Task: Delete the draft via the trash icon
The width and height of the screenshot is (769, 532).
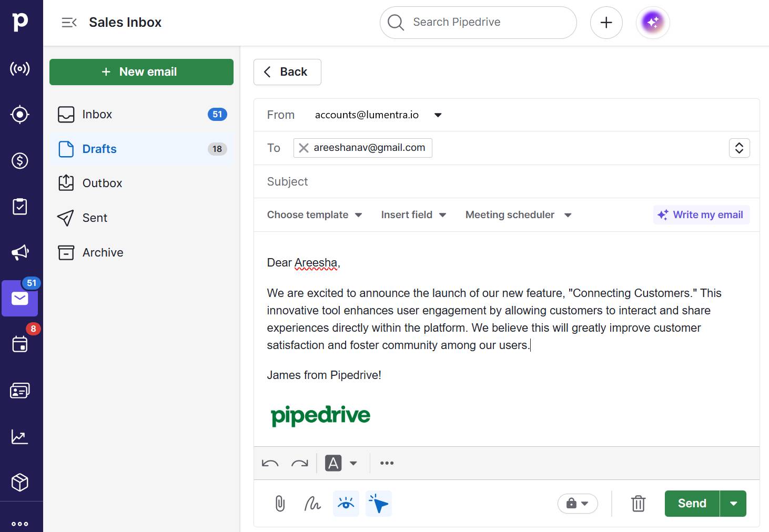Action: coord(638,503)
